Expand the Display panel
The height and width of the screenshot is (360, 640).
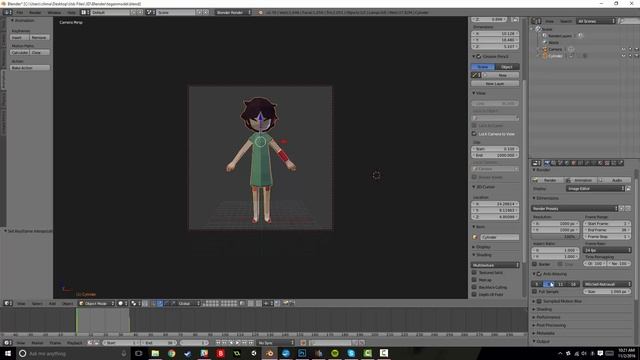click(483, 247)
